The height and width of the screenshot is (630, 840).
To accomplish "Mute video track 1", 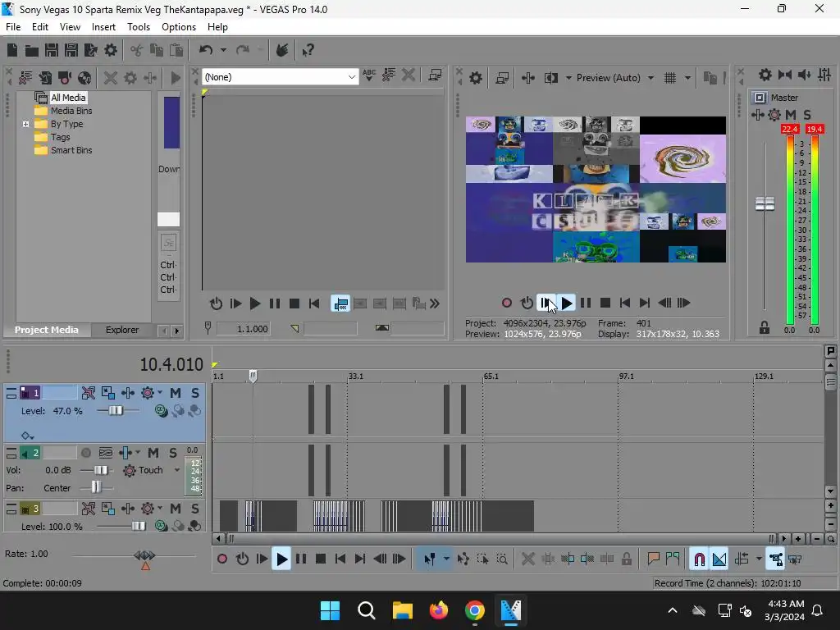I will click(176, 393).
